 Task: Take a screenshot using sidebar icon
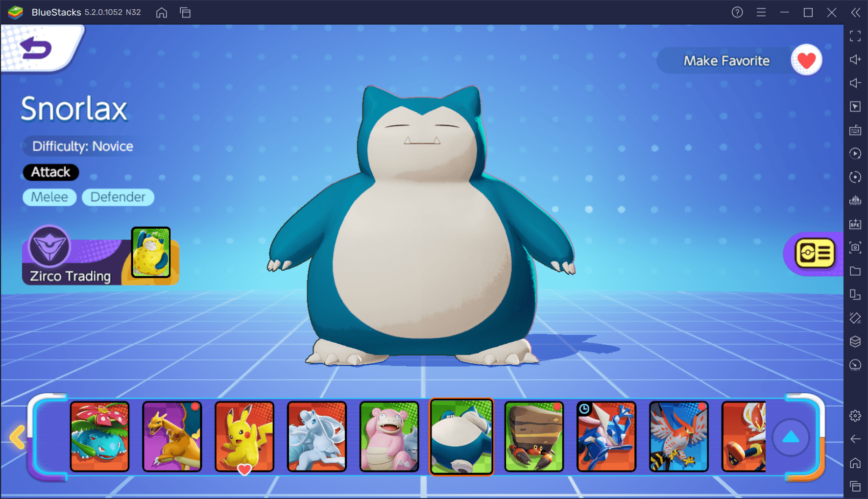point(855,247)
